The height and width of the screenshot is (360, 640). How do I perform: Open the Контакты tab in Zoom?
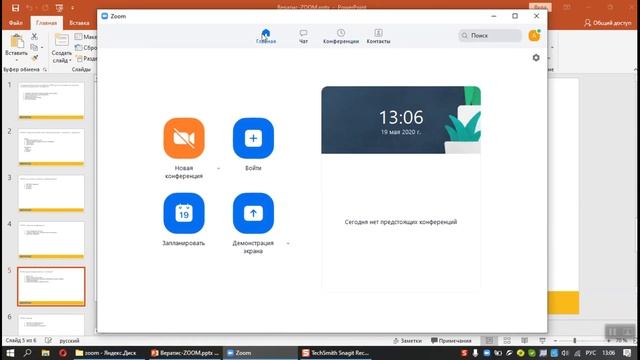[x=378, y=36]
